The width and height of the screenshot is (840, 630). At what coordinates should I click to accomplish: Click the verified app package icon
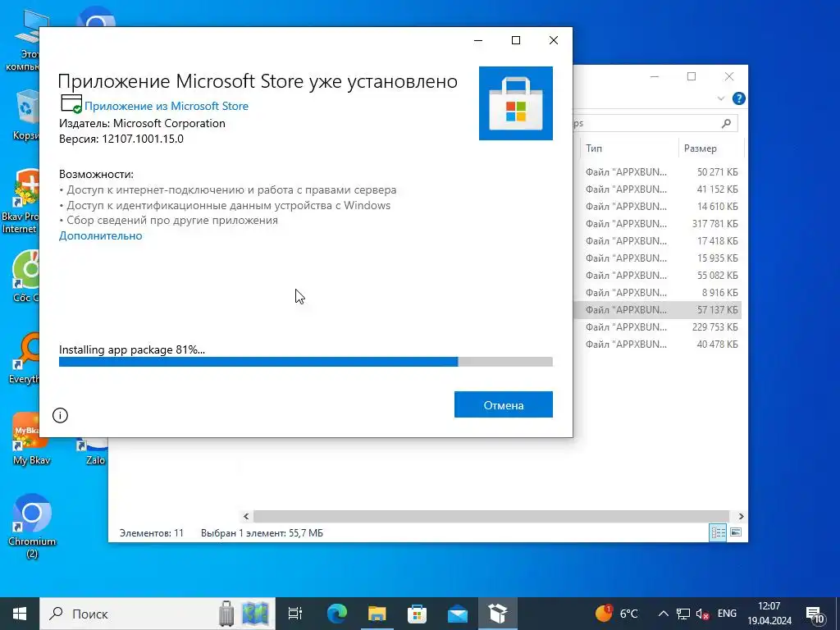click(71, 104)
